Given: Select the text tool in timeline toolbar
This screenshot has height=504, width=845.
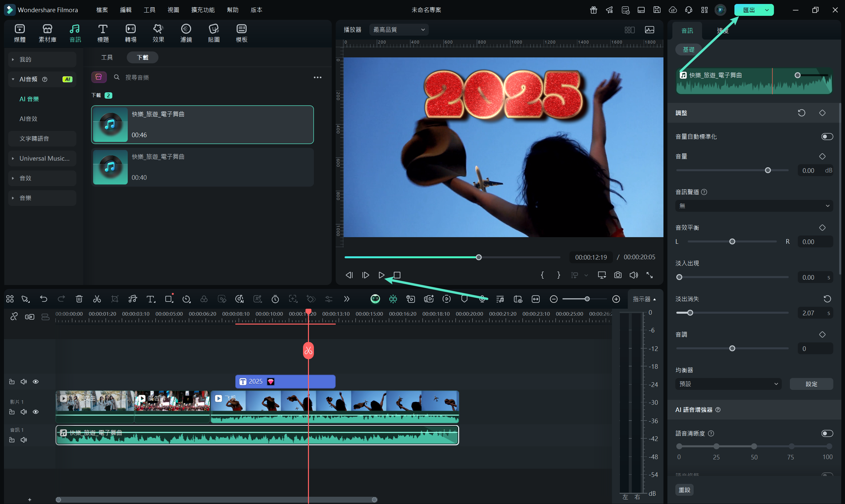Looking at the screenshot, I should coord(151,299).
